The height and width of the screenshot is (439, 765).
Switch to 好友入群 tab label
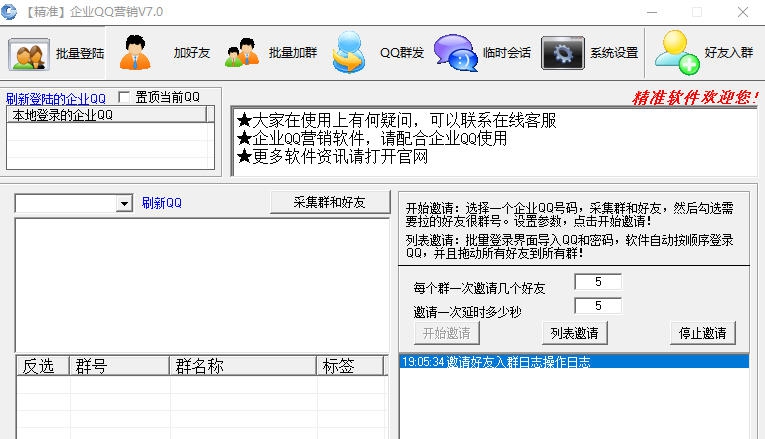coord(729,53)
